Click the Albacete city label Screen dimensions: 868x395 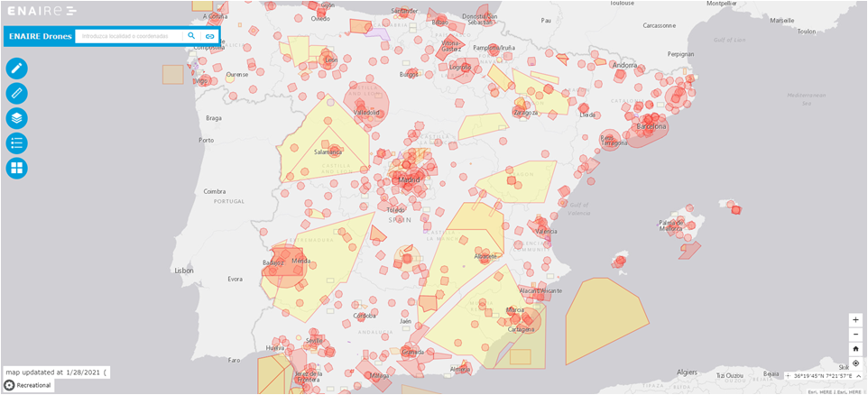click(x=485, y=257)
